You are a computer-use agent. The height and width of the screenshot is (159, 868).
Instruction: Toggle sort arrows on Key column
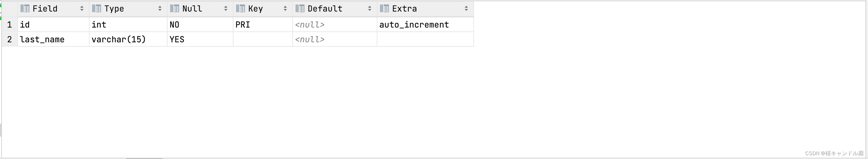tap(285, 9)
